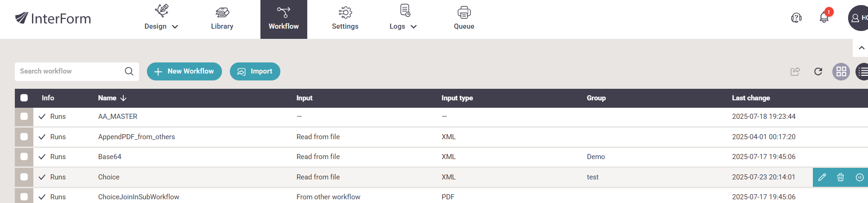This screenshot has width=868, height=203.
Task: Click the export share icon
Action: [795, 71]
